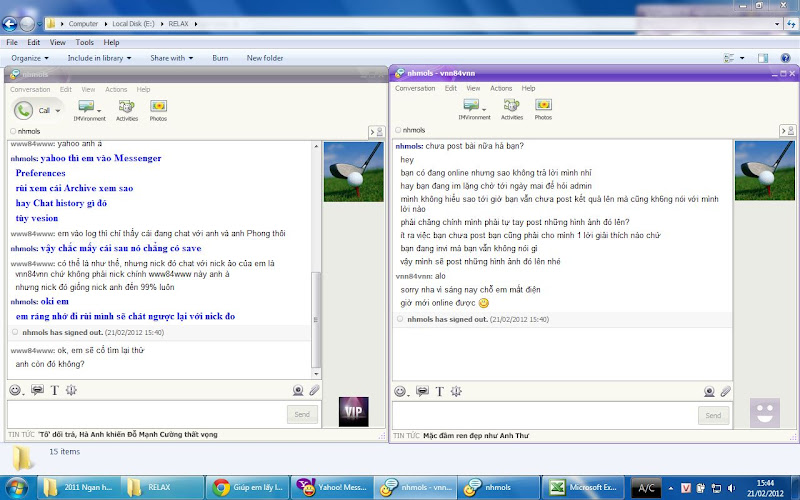The height and width of the screenshot is (500, 800).
Task: Open Actions menu in left chat window
Action: pyautogui.click(x=116, y=89)
